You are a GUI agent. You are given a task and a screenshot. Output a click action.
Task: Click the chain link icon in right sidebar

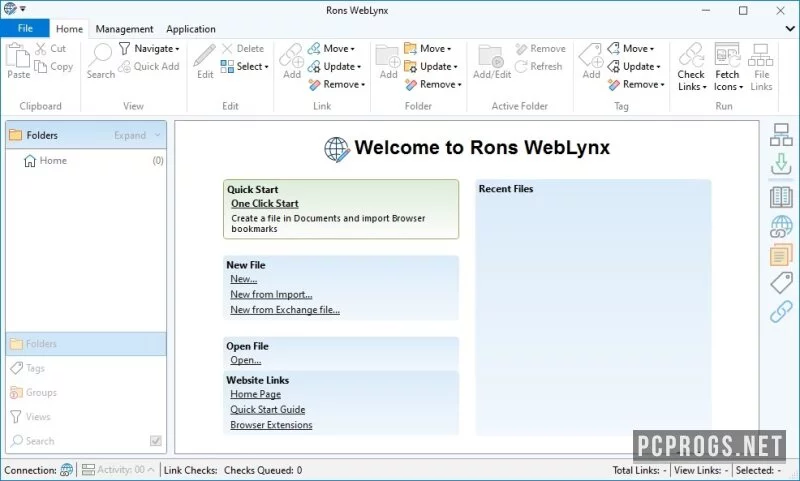coord(781,312)
